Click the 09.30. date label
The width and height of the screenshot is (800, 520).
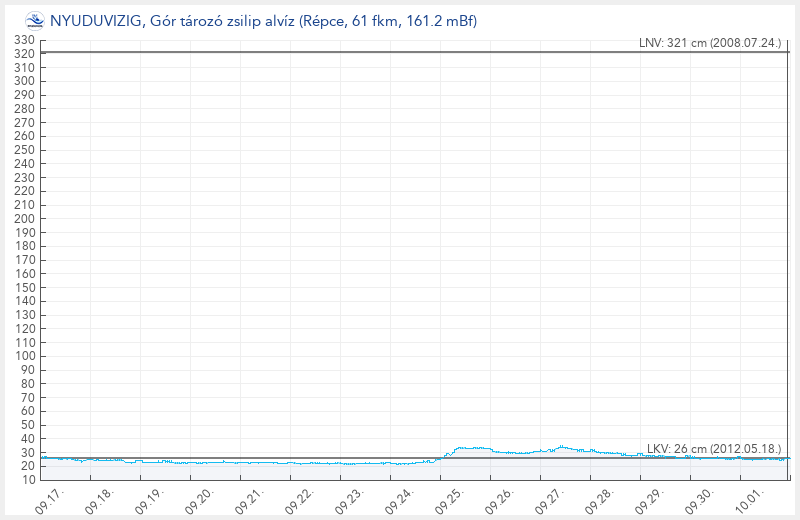(x=699, y=499)
